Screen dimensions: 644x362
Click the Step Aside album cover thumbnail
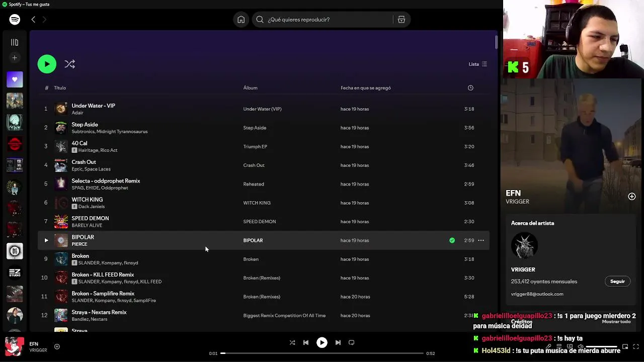(x=61, y=128)
